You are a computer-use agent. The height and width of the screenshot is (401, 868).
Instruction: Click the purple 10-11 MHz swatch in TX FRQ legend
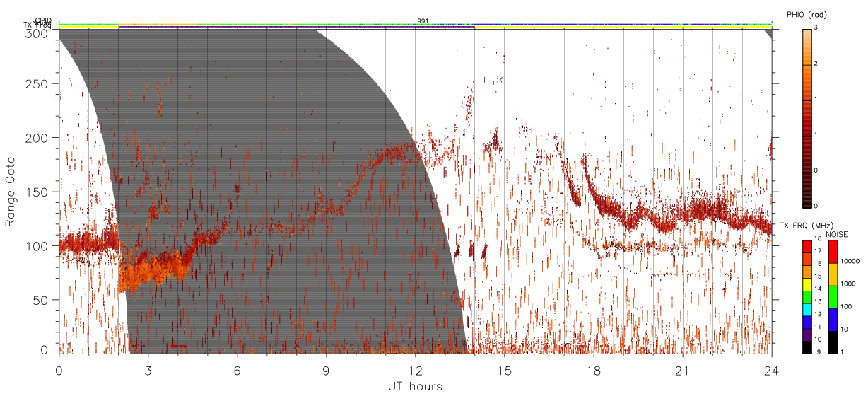coord(807,334)
